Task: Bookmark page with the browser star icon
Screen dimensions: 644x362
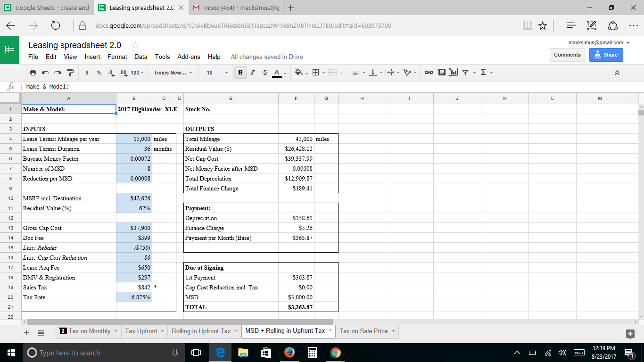Action: pyautogui.click(x=543, y=25)
